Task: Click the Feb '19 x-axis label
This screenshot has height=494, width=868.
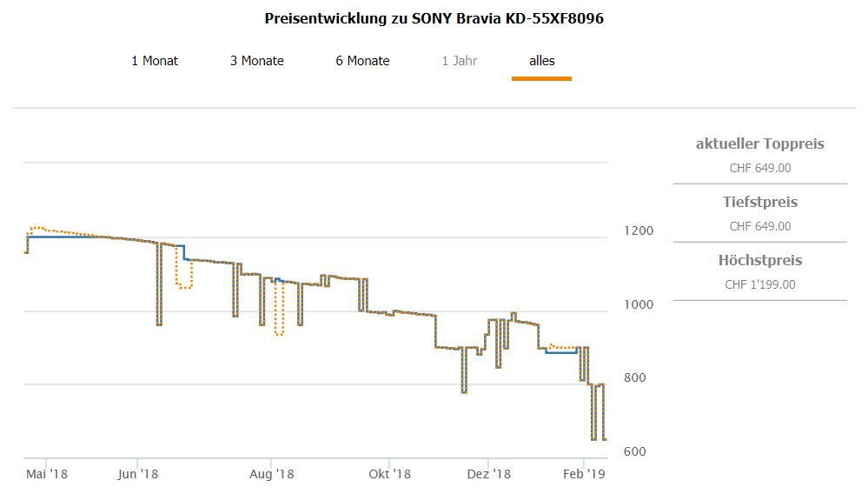Action: tap(584, 474)
